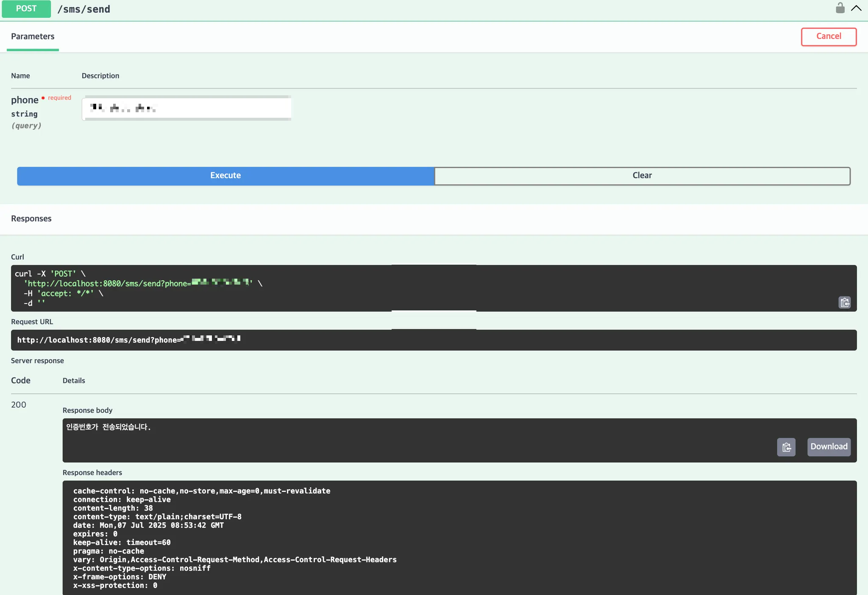Click the Server response label
Viewport: 868px width, 595px height.
[x=37, y=361]
